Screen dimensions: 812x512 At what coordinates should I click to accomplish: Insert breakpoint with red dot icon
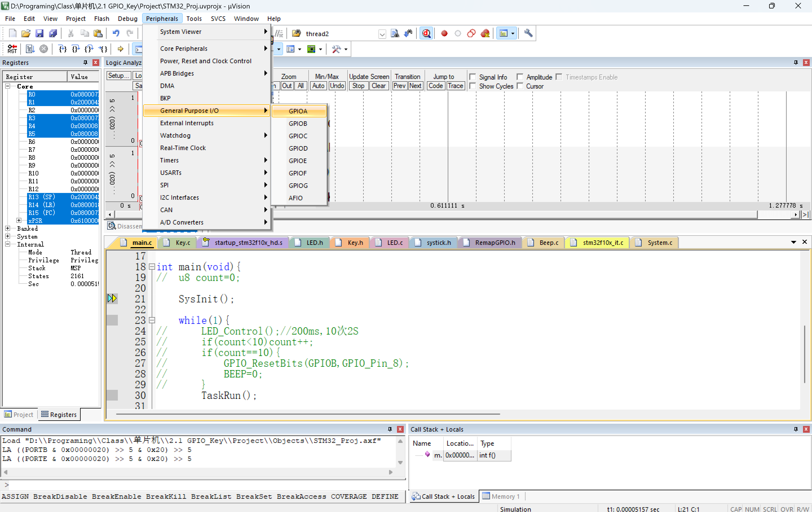[x=444, y=33]
